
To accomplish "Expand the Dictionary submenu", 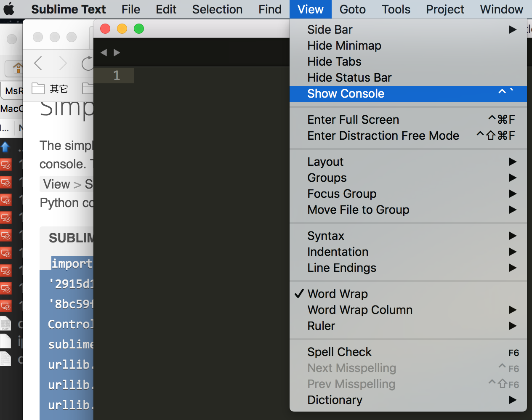I will pos(408,400).
